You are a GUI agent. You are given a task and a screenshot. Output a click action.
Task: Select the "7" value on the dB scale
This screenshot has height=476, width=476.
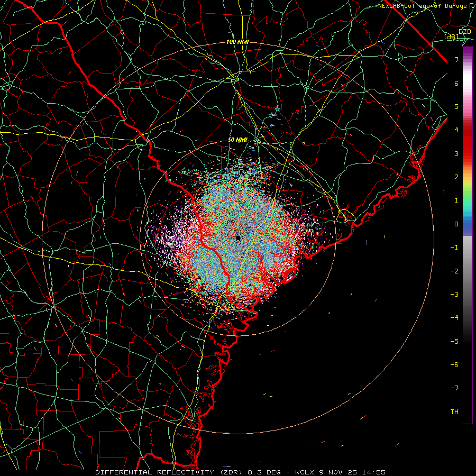coord(456,59)
